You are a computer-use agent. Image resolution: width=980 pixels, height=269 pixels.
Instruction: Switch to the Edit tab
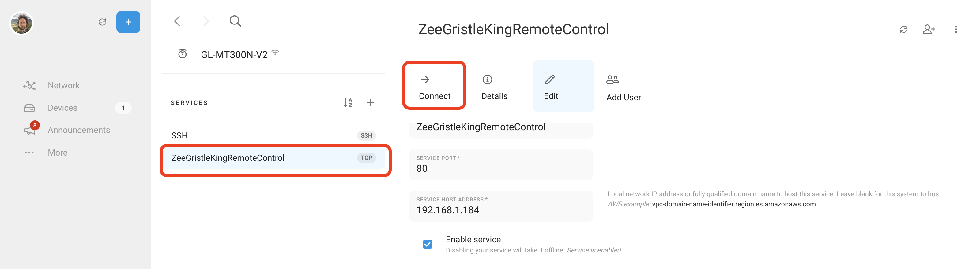[551, 87]
